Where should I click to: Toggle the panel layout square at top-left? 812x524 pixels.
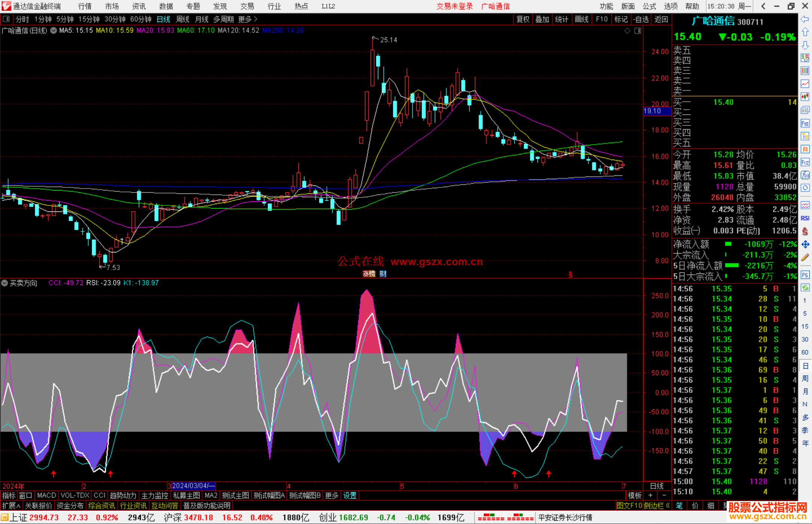[x=6, y=19]
